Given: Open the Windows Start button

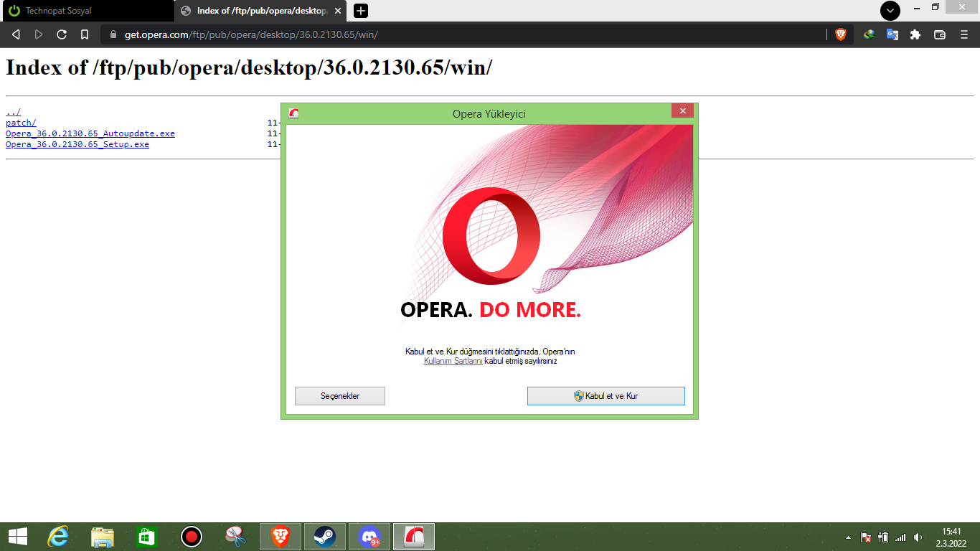Looking at the screenshot, I should click(18, 537).
